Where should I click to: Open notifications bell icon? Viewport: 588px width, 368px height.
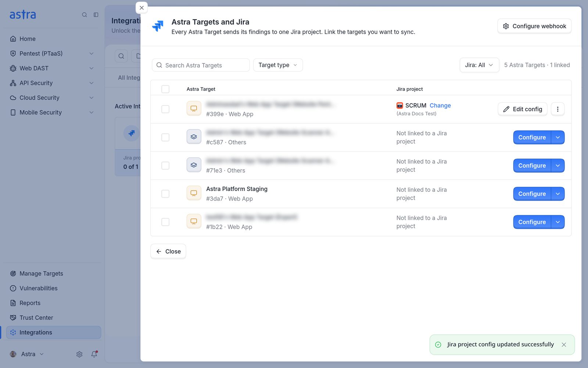[94, 354]
